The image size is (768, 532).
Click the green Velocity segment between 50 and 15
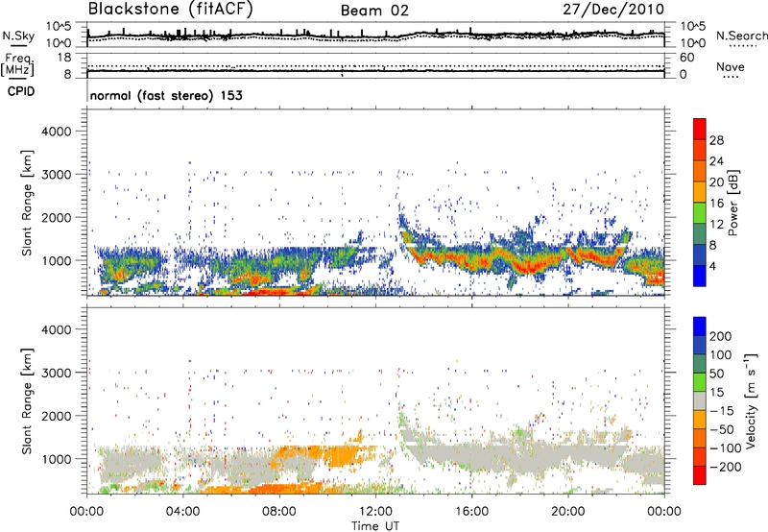tap(700, 382)
